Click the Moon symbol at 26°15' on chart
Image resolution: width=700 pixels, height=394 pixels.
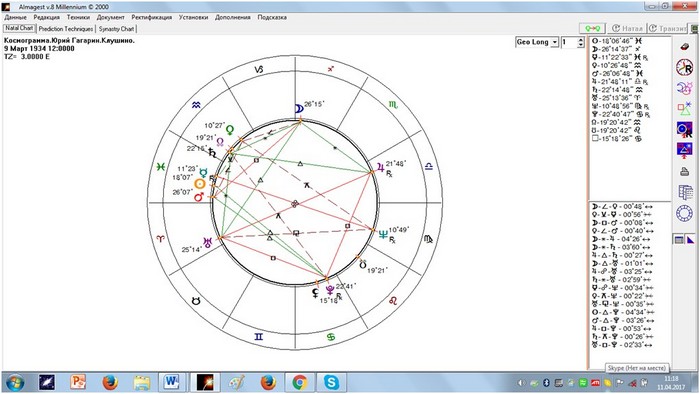(x=299, y=108)
